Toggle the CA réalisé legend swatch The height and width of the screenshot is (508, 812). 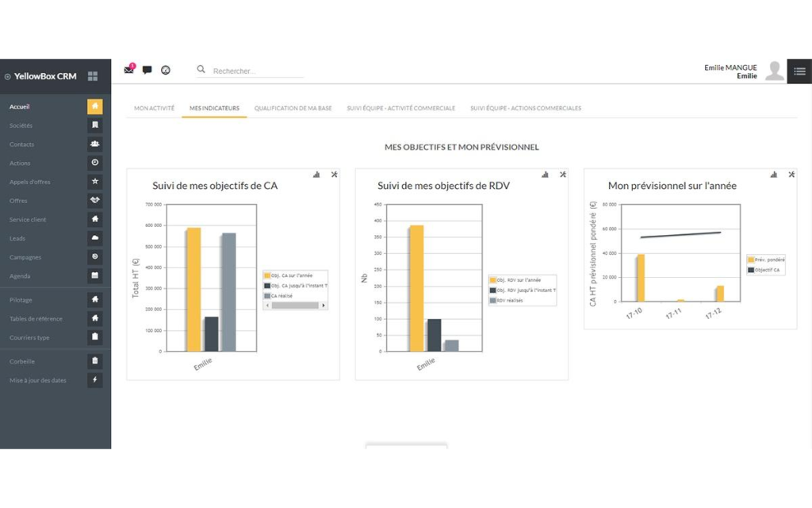tap(267, 296)
